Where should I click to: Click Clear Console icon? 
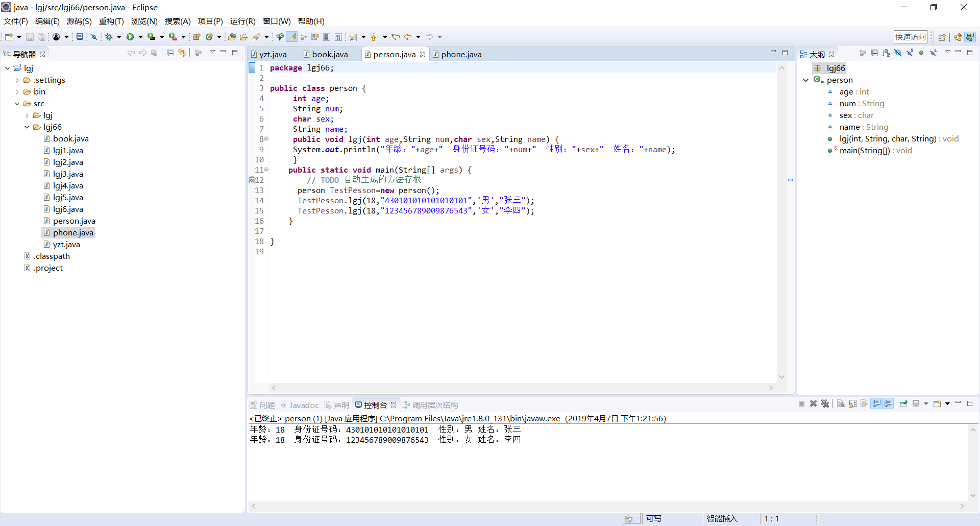(x=841, y=404)
